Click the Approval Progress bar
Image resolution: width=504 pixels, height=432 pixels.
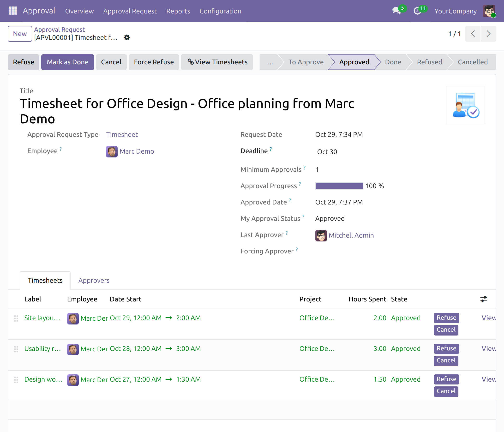tap(339, 186)
